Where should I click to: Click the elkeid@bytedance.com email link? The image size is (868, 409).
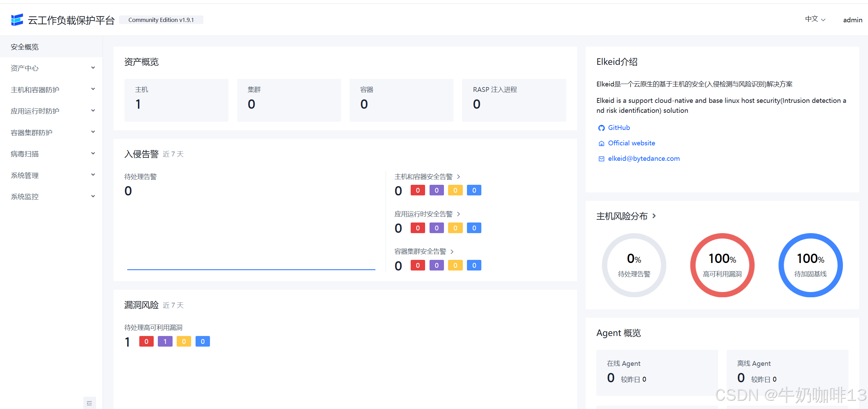[644, 158]
